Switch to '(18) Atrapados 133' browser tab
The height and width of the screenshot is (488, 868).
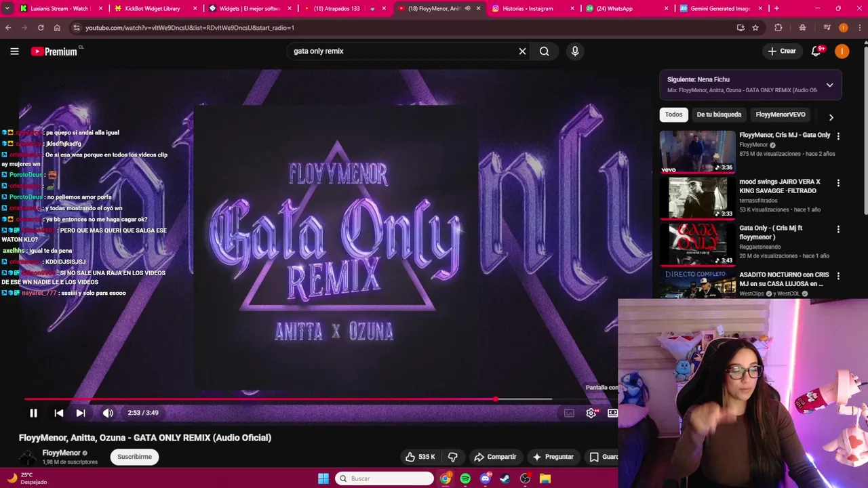(x=342, y=8)
